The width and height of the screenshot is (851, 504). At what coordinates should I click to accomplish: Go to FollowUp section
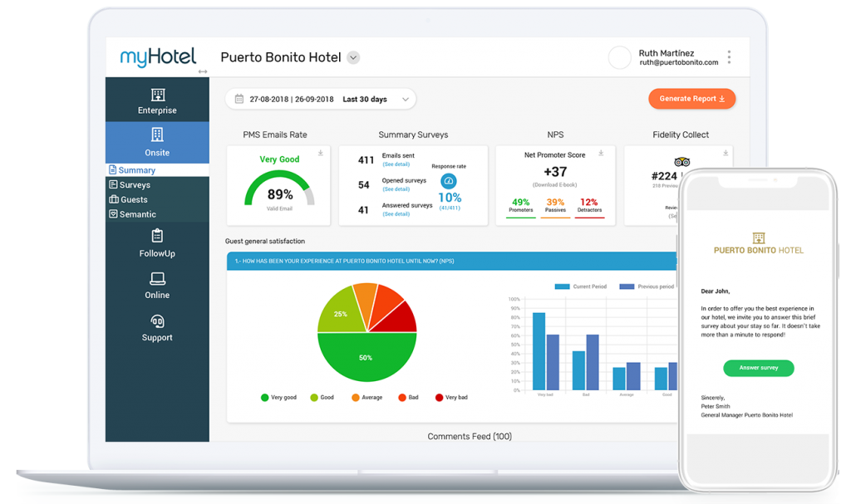click(x=157, y=243)
